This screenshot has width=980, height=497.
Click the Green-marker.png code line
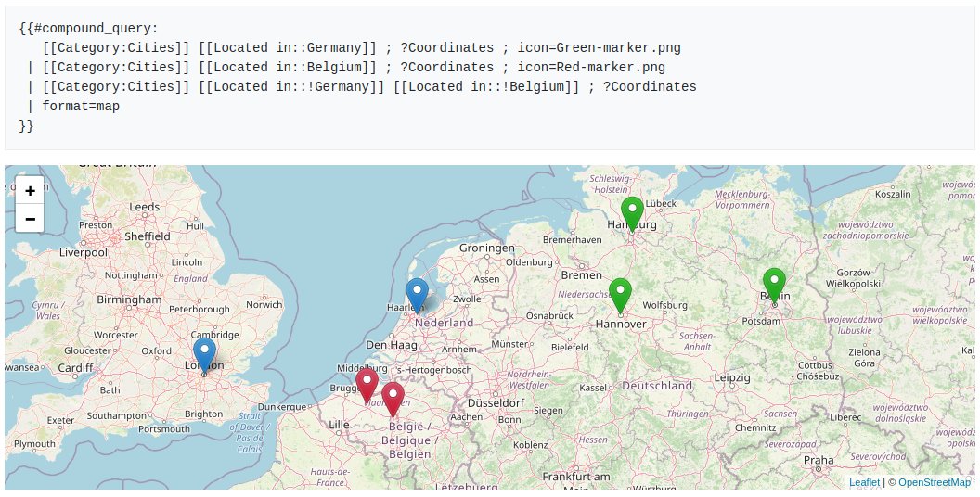tap(362, 48)
